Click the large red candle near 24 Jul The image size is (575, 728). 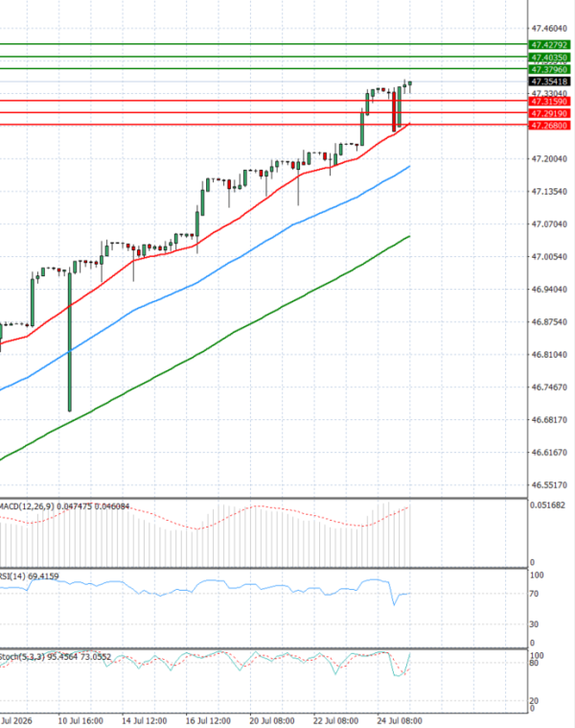click(394, 111)
